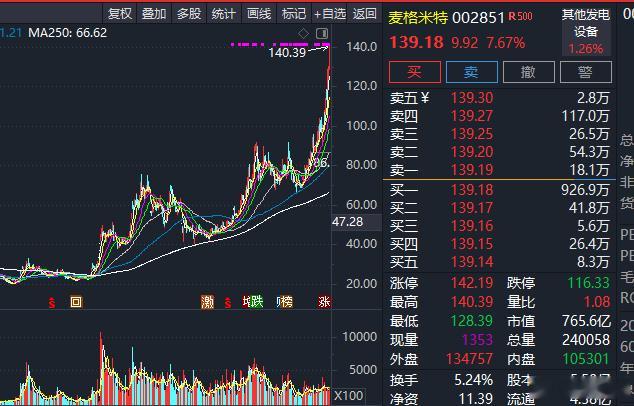
Task: Select the 买四 price 139.15
Action: pyautogui.click(x=472, y=244)
